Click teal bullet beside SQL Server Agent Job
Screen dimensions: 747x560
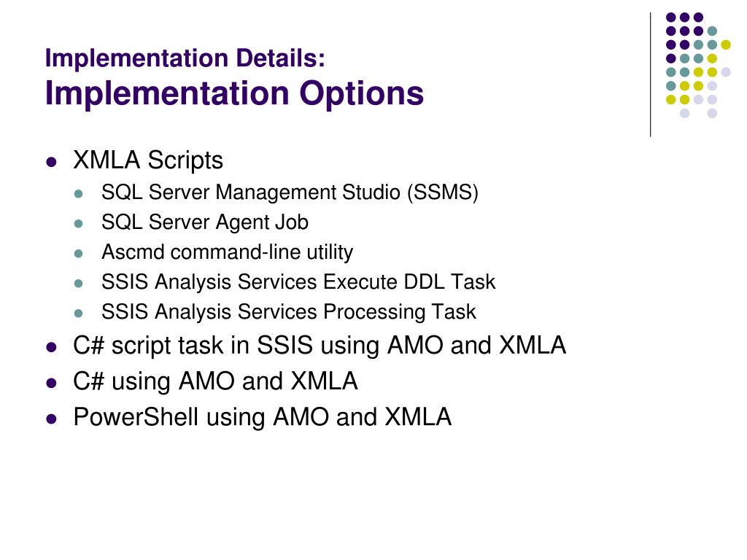click(79, 224)
